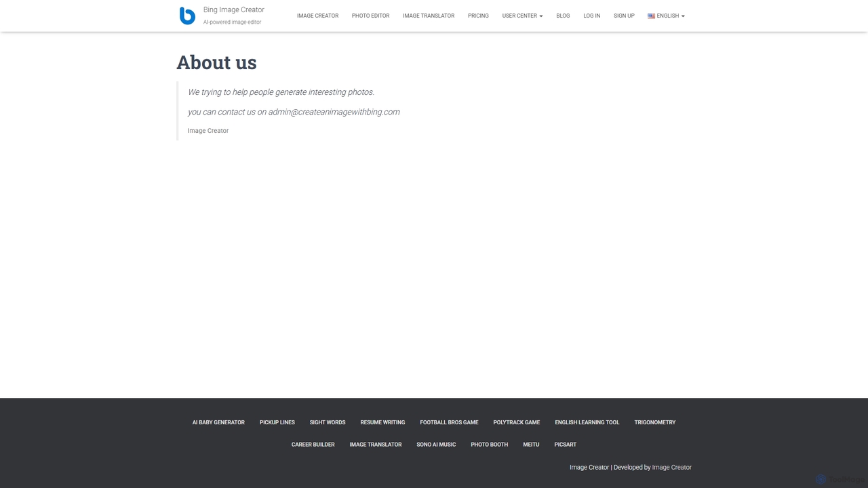Image resolution: width=868 pixels, height=488 pixels.
Task: Click Log In in the navbar
Action: pos(591,16)
